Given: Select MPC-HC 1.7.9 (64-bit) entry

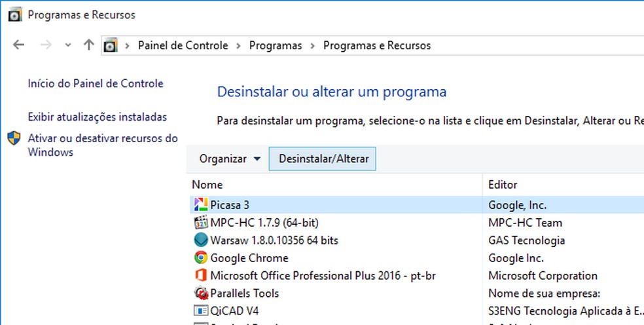Looking at the screenshot, I should click(264, 223).
